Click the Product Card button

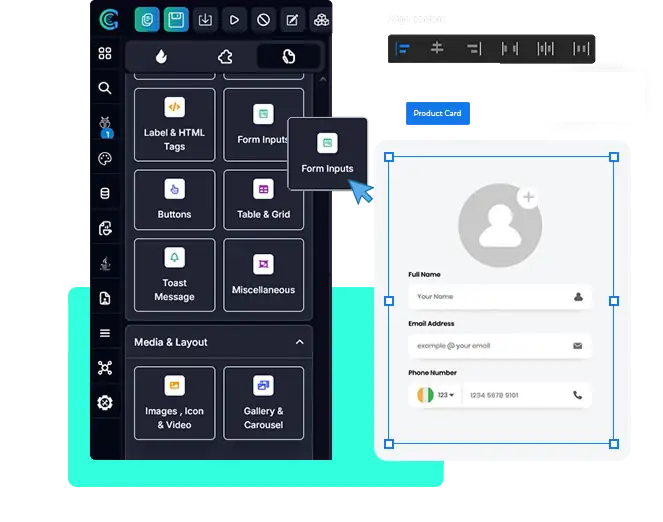click(x=438, y=113)
